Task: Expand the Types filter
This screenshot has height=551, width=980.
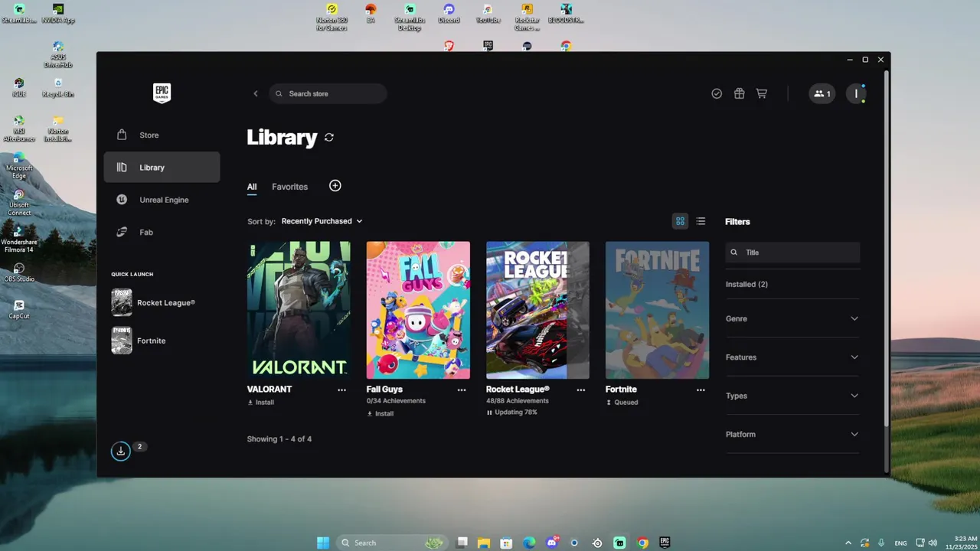Action: pyautogui.click(x=792, y=396)
